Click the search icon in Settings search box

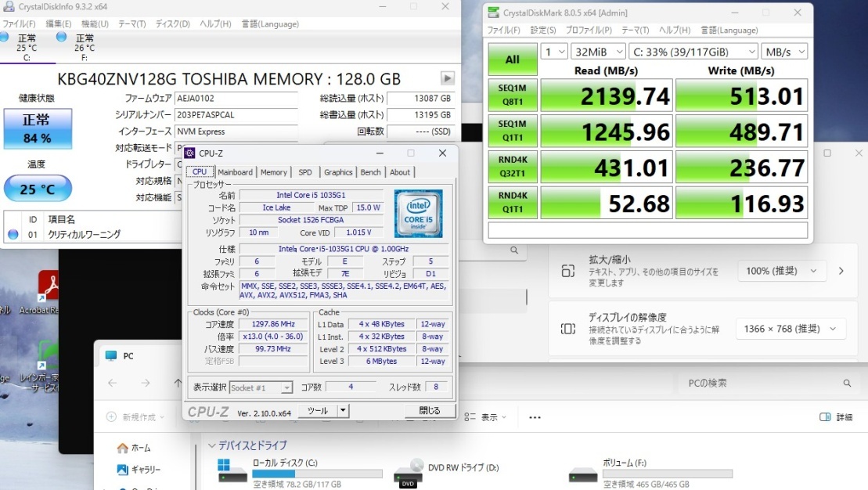[x=514, y=250]
